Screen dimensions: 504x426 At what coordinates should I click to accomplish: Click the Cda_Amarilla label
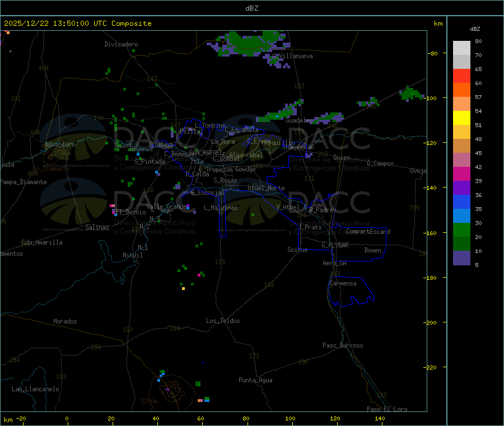click(43, 242)
